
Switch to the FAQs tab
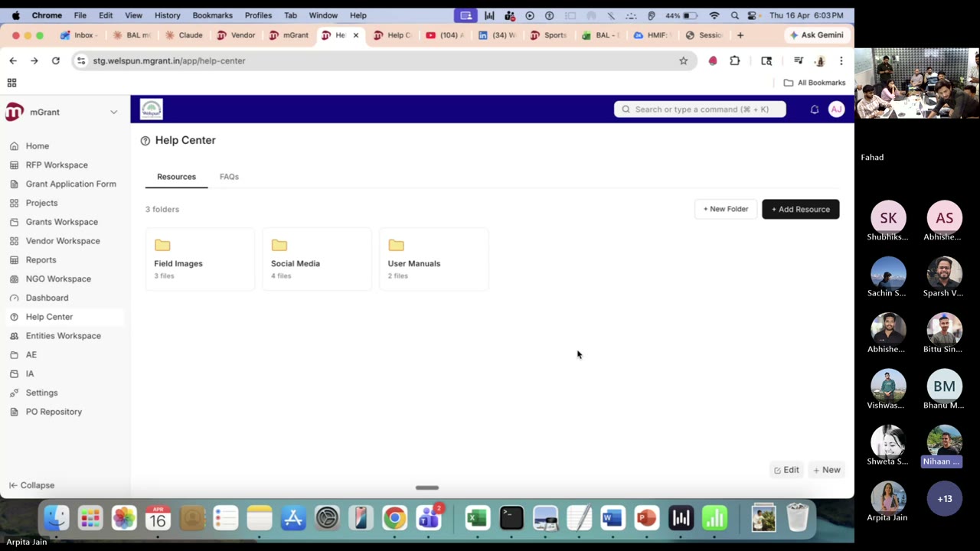click(229, 177)
